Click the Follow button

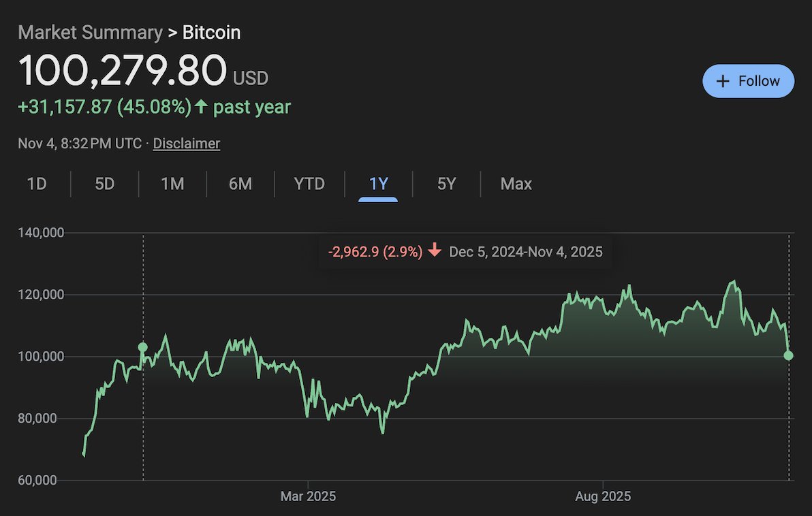click(748, 80)
